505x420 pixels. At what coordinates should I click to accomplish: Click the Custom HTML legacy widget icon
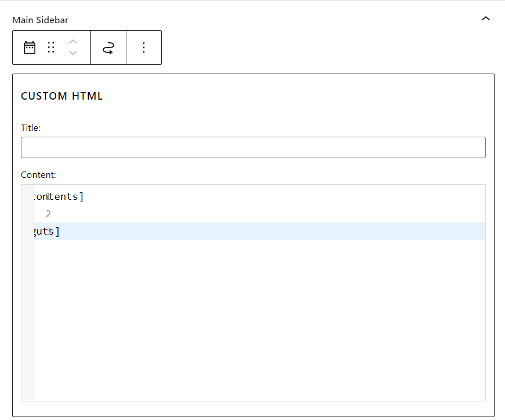click(29, 47)
